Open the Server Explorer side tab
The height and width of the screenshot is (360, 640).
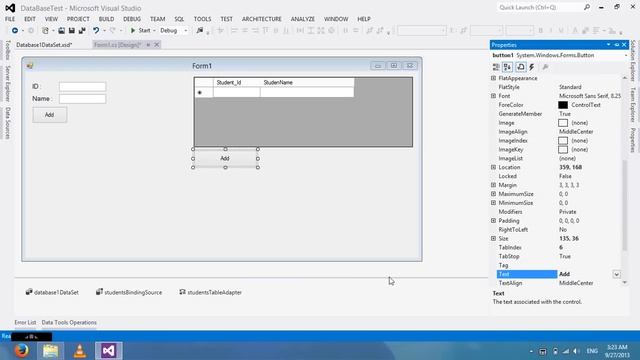7,83
